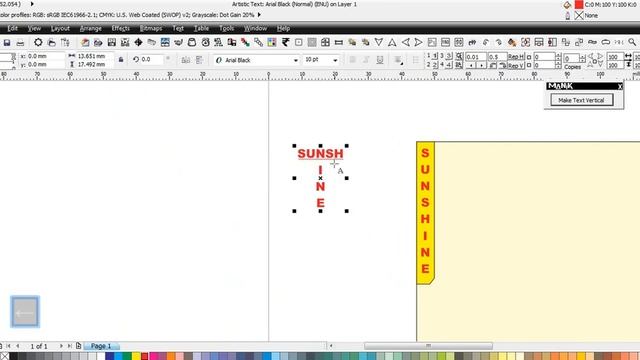640x360 pixels.
Task: Open the 10 pt font size dropdown
Action: click(335, 60)
